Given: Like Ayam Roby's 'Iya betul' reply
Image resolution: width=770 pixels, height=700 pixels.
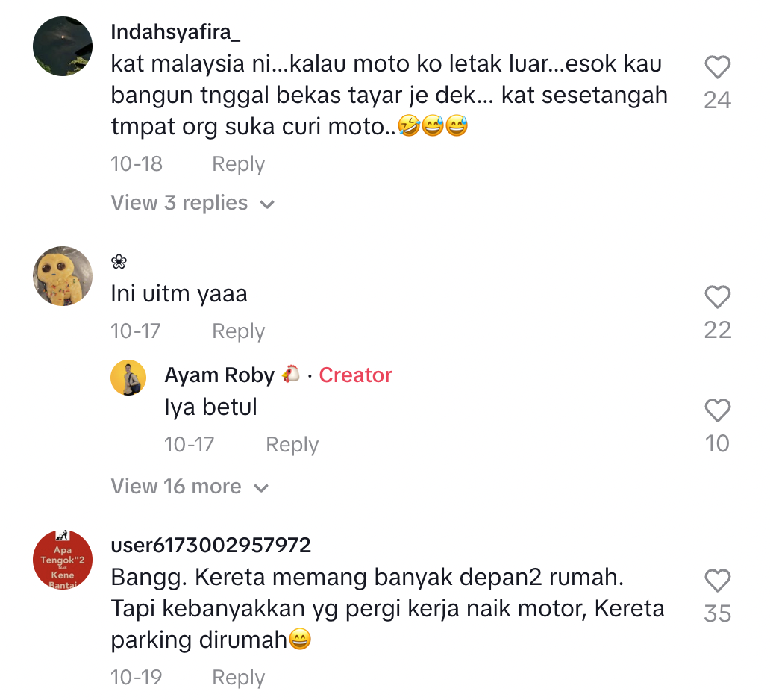Looking at the screenshot, I should coord(718,410).
